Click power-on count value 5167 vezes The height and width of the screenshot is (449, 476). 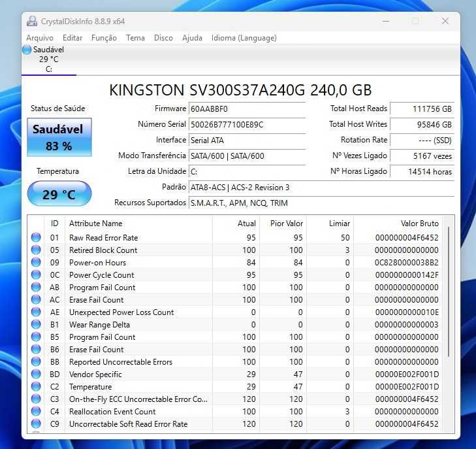tap(422, 156)
